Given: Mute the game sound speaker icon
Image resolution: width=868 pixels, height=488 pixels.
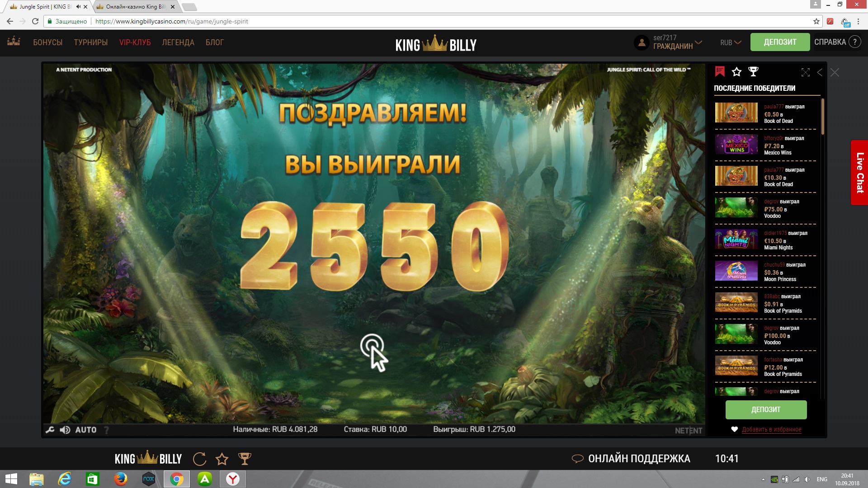Looking at the screenshot, I should click(65, 430).
